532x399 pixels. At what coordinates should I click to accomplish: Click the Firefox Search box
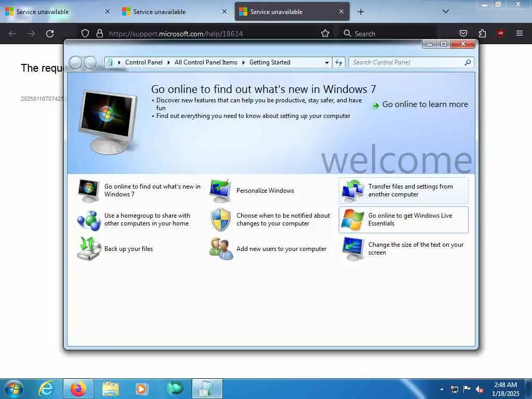click(389, 34)
